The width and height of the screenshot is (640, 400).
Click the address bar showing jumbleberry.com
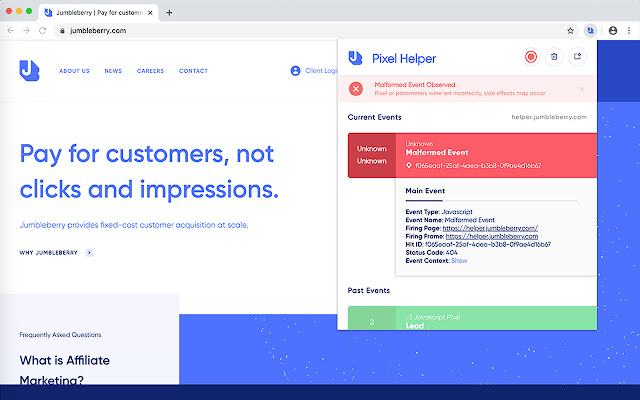tap(314, 31)
